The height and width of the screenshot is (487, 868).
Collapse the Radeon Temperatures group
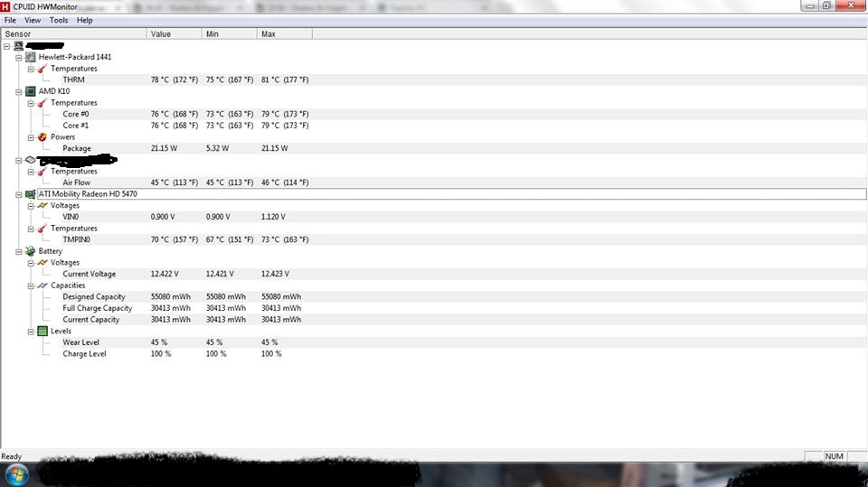tap(31, 229)
